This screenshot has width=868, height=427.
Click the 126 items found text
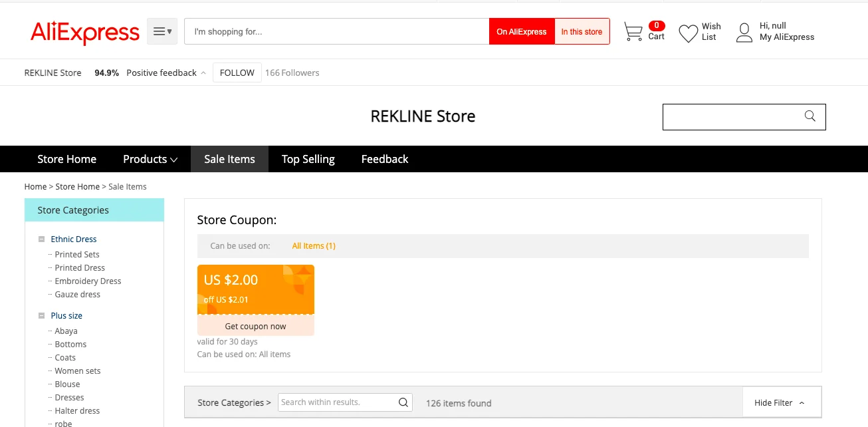click(459, 403)
